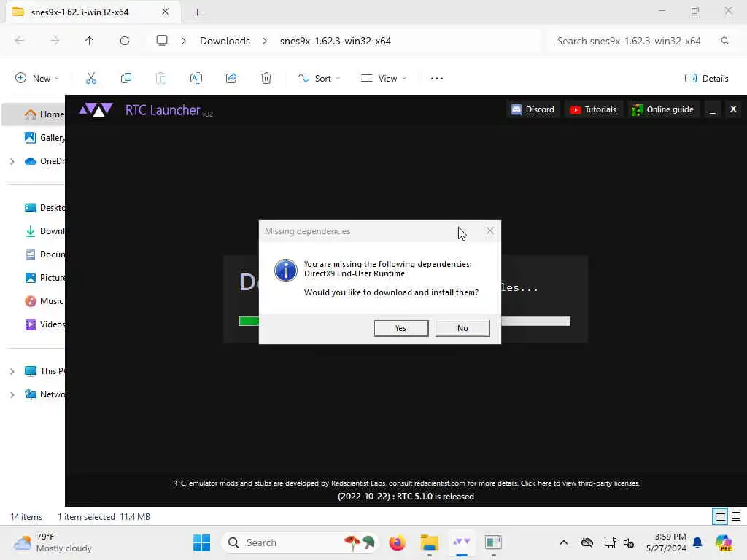
Task: Open the See more options menu
Action: click(x=437, y=79)
